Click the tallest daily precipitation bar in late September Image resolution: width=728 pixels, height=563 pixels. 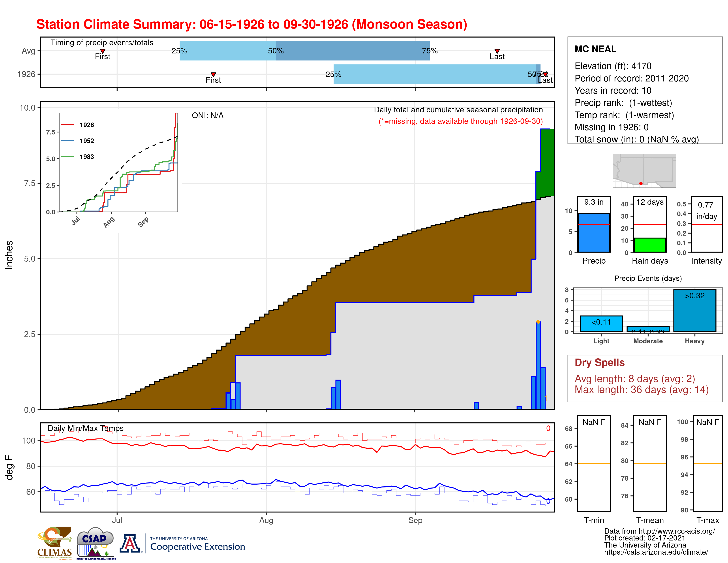click(538, 366)
